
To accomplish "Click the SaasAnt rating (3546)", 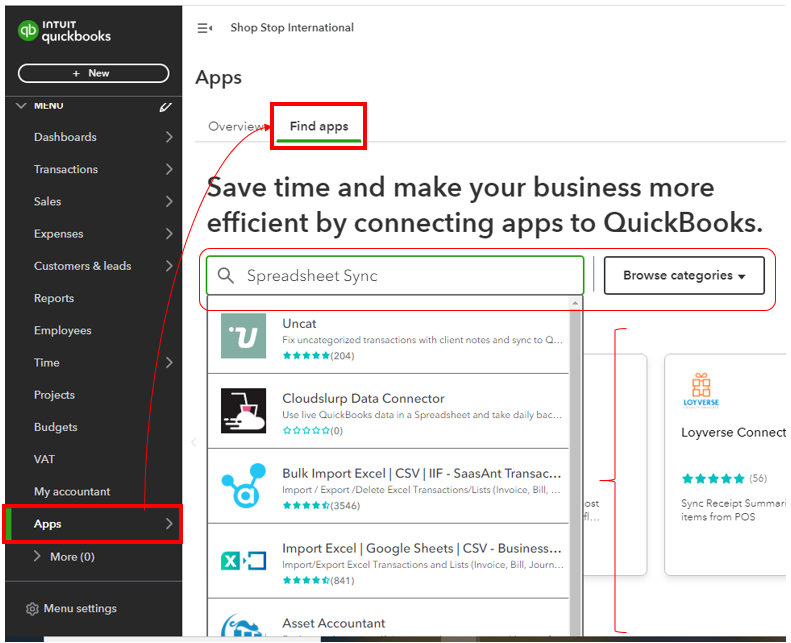I will point(321,506).
